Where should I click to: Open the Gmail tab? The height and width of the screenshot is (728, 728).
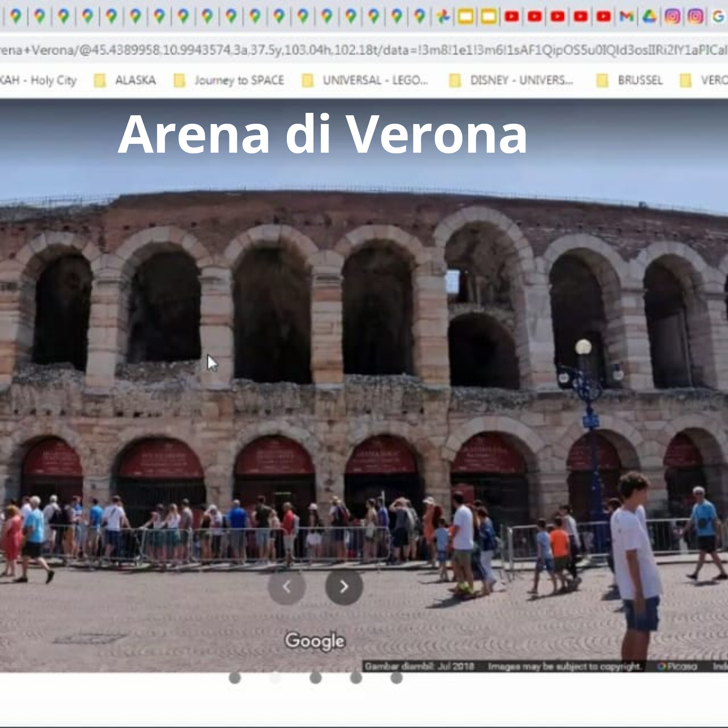626,17
